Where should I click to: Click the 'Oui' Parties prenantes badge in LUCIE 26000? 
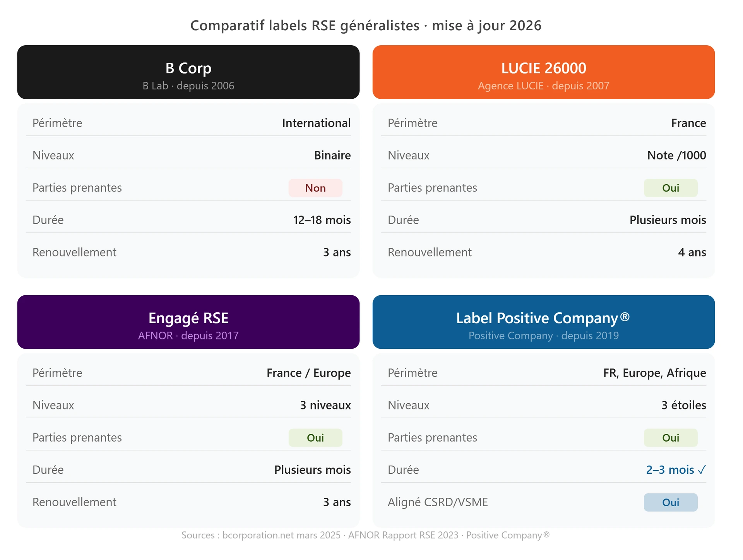tap(671, 188)
